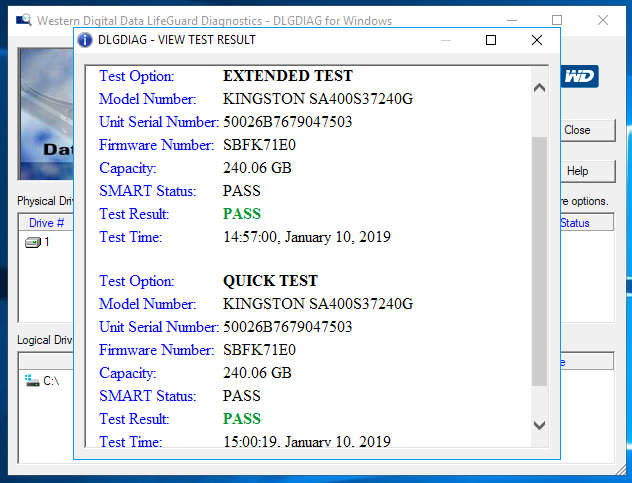Click the Extended Test serial number 50026B7679047503
The image size is (632, 483).
pyautogui.click(x=287, y=122)
